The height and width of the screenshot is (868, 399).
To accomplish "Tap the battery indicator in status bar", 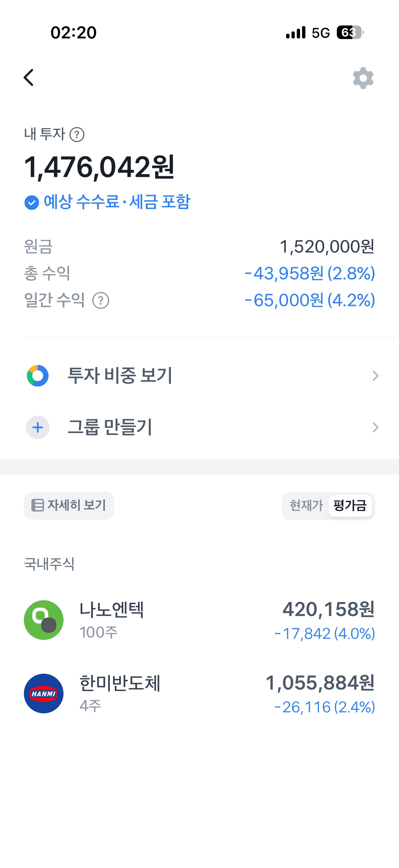I will [x=350, y=33].
